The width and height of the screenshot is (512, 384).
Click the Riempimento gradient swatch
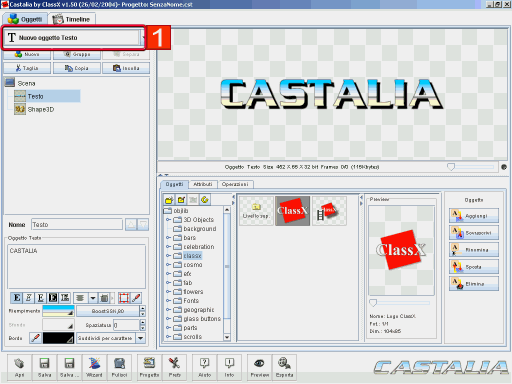pyautogui.click(x=58, y=311)
